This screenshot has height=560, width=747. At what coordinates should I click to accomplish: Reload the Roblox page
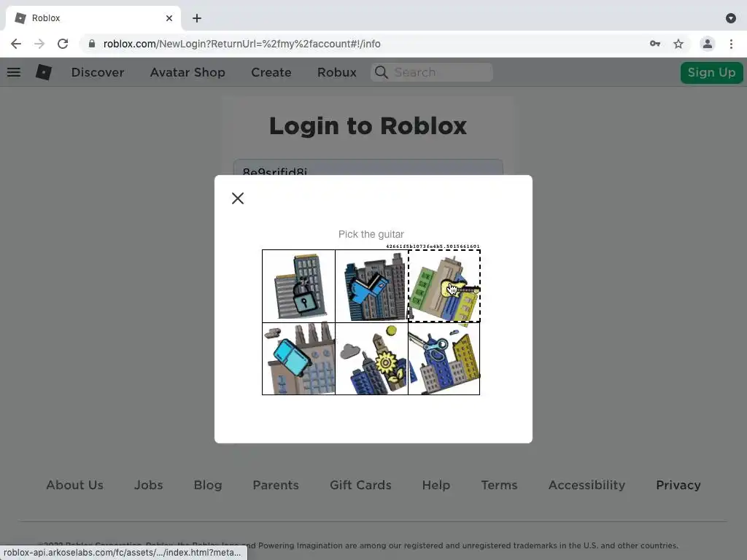coord(63,44)
